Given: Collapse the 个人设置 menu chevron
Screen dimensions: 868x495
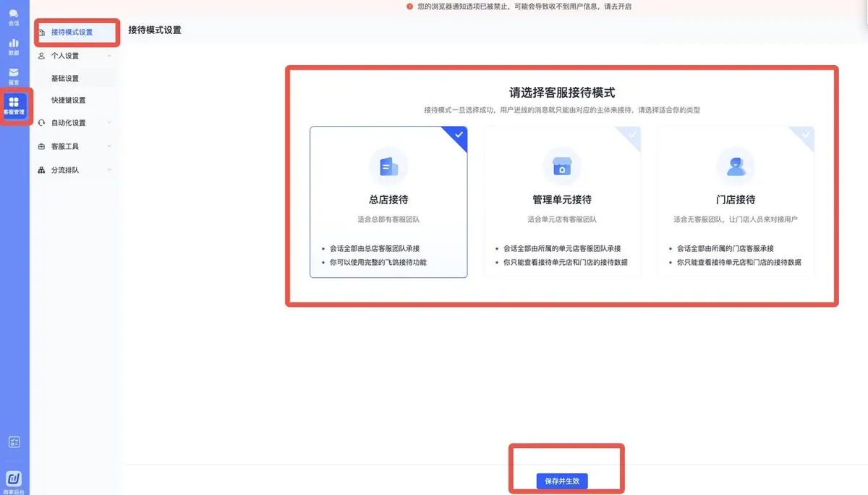Looking at the screenshot, I should (109, 56).
